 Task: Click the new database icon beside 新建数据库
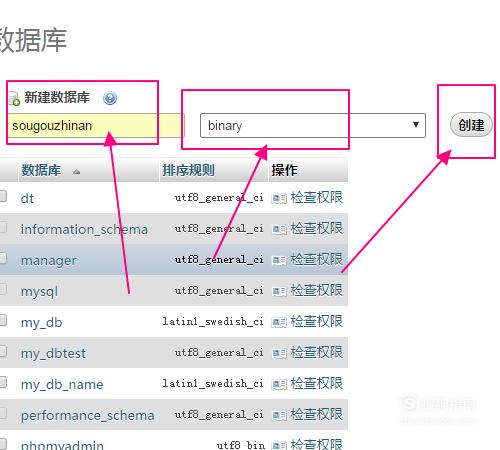[x=14, y=99]
